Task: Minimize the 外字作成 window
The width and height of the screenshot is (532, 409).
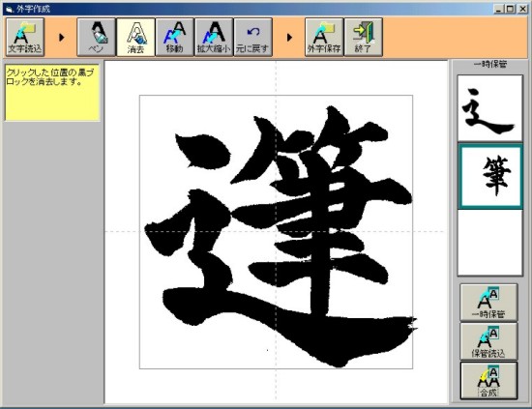Action: 498,9
